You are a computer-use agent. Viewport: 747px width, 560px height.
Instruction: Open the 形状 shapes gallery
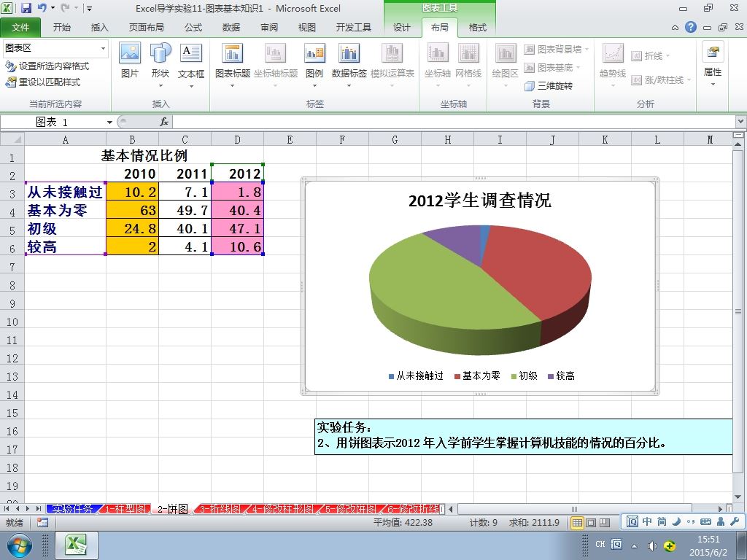pos(160,65)
